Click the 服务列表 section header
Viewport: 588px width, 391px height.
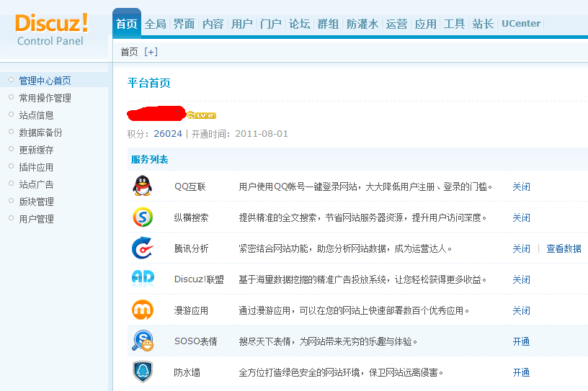tap(150, 159)
